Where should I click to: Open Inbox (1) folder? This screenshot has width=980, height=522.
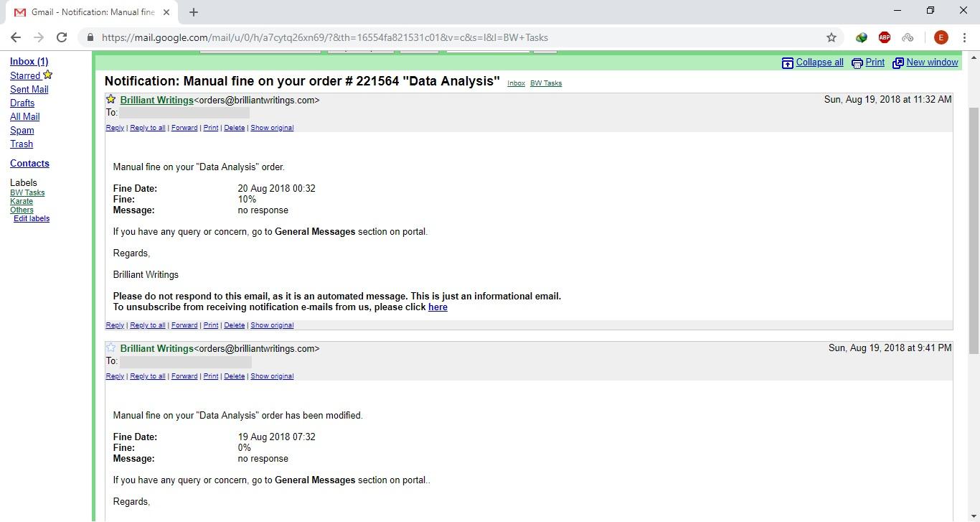tap(29, 62)
